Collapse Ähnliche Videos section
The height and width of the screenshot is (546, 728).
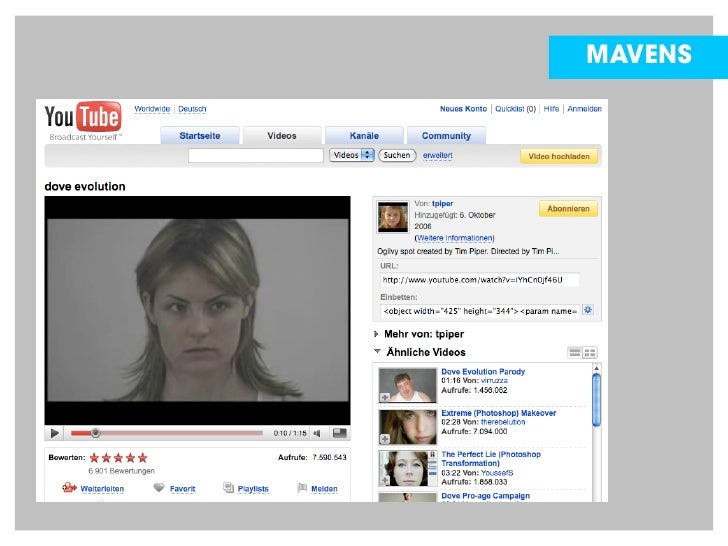click(377, 351)
